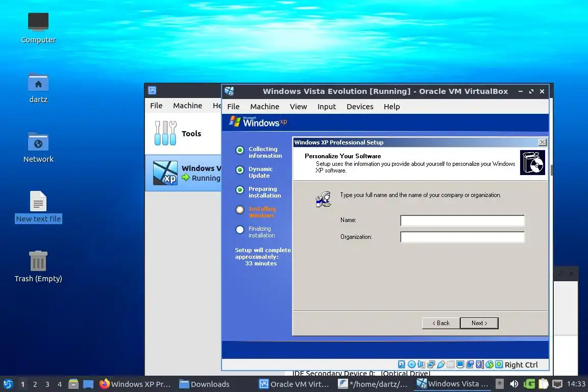Open Machine menu in VirtualBox Manager window

click(x=187, y=106)
